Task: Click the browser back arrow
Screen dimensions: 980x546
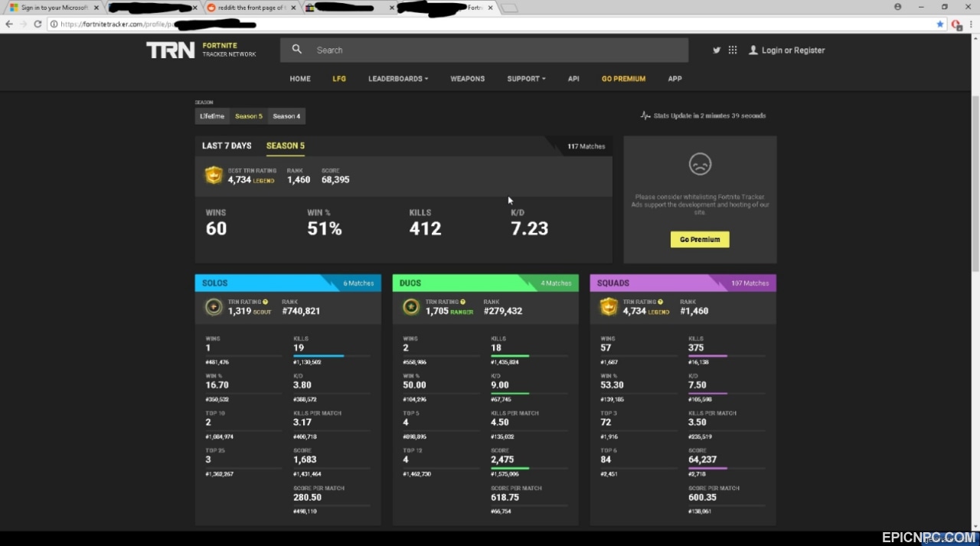Action: tap(9, 24)
